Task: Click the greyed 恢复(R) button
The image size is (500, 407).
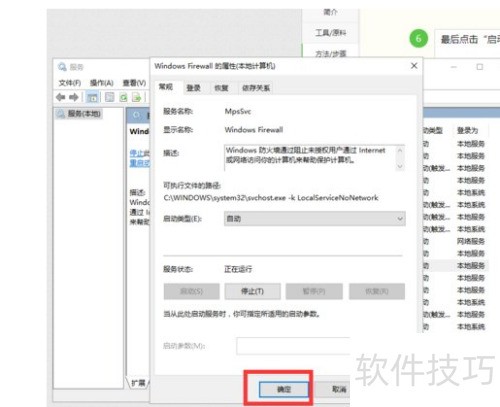Action: [x=377, y=291]
